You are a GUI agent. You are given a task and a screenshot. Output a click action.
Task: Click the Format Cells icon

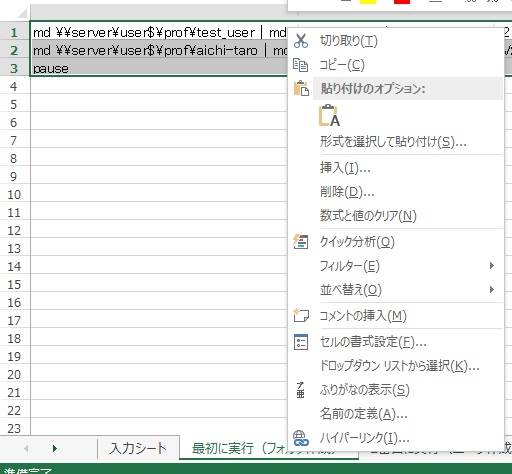click(301, 342)
